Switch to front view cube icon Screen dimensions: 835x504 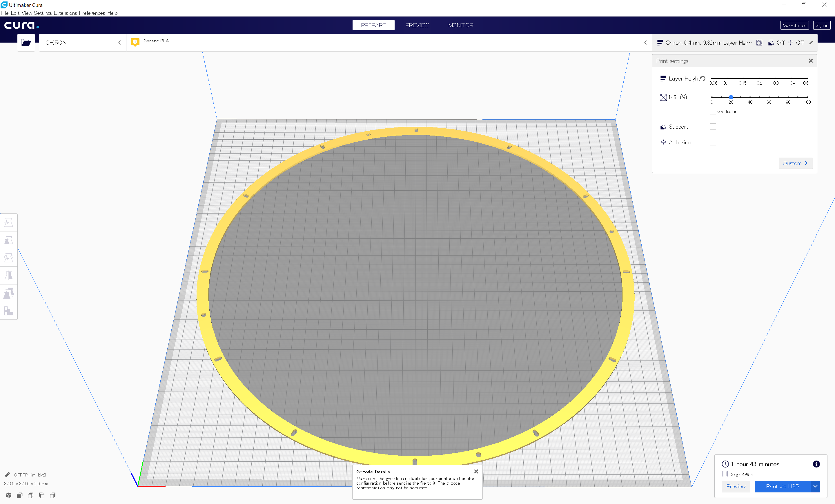point(20,495)
